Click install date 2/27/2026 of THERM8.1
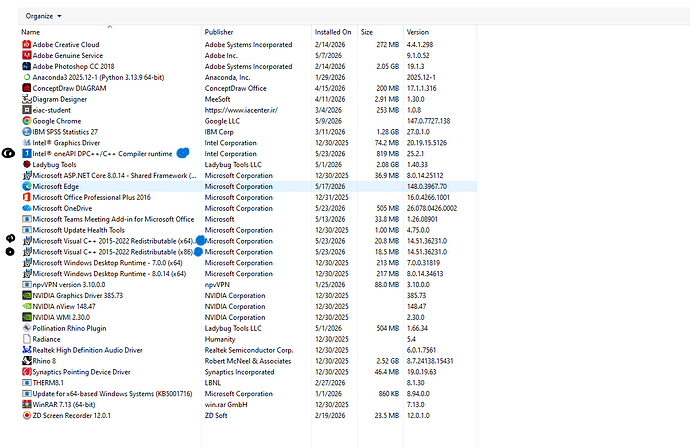The image size is (690, 448). pyautogui.click(x=330, y=383)
